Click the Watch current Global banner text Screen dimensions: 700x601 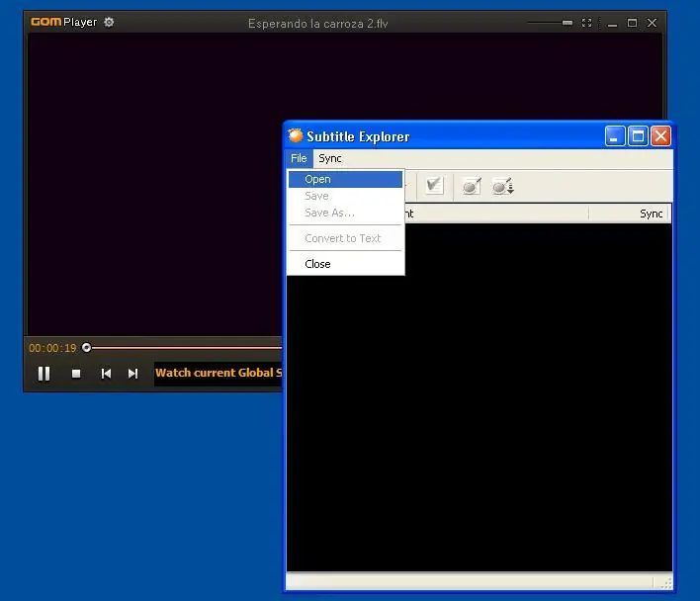point(218,374)
